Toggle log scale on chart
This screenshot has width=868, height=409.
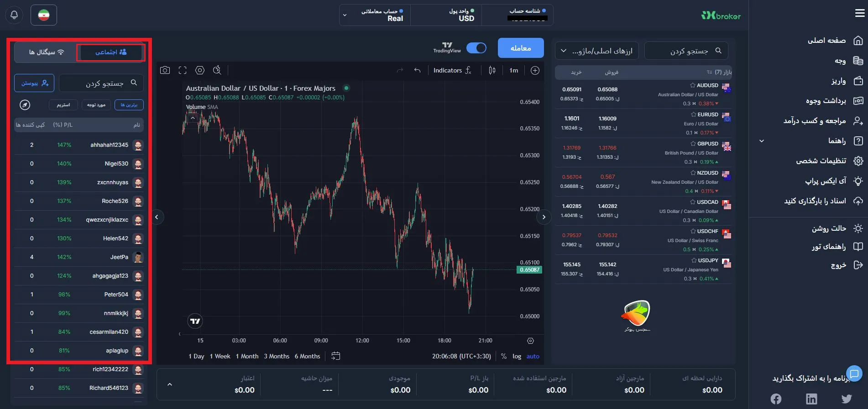coord(517,356)
